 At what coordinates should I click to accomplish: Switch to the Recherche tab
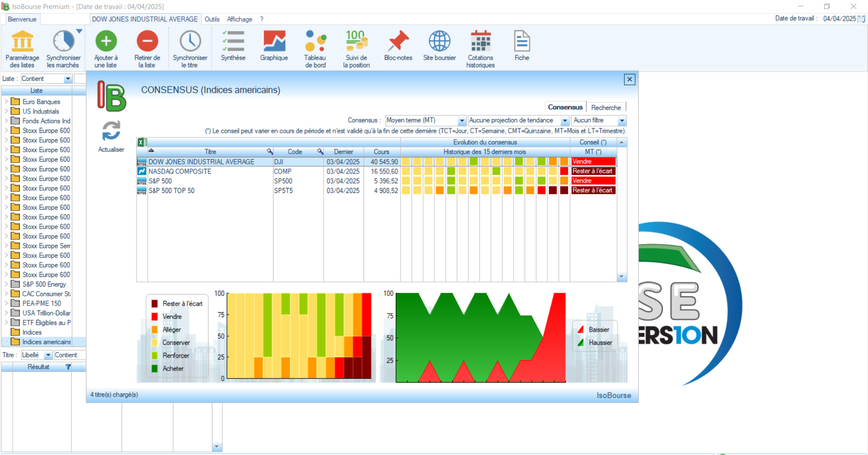pyautogui.click(x=606, y=108)
